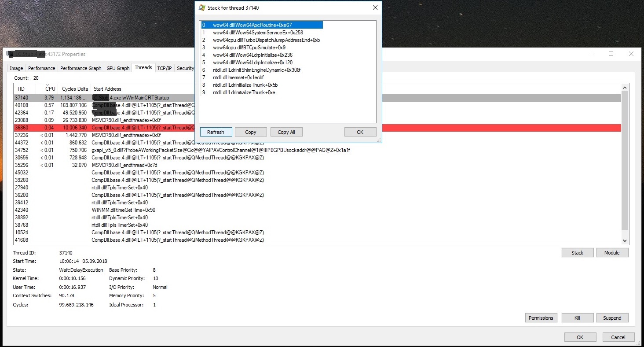
Task: Maximize the Properties window
Action: tap(611, 54)
